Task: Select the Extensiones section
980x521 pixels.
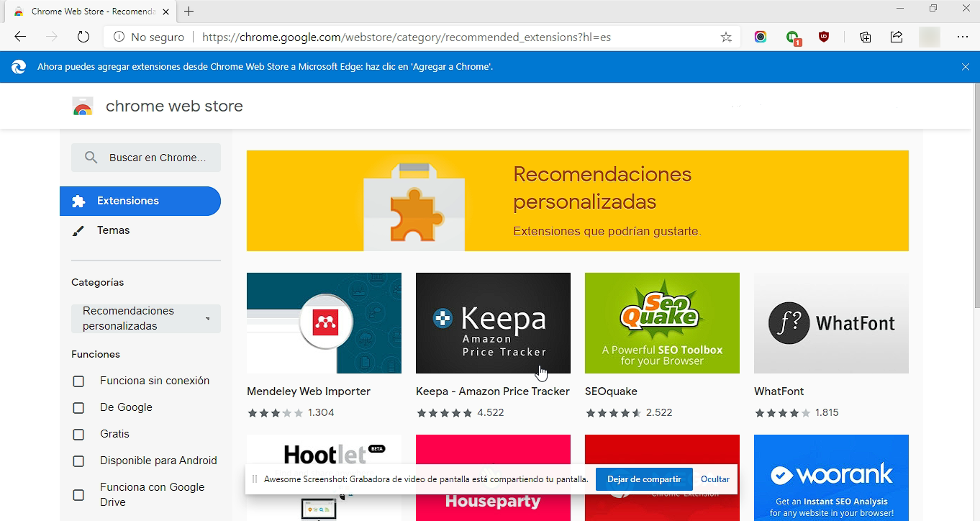Action: pos(140,201)
